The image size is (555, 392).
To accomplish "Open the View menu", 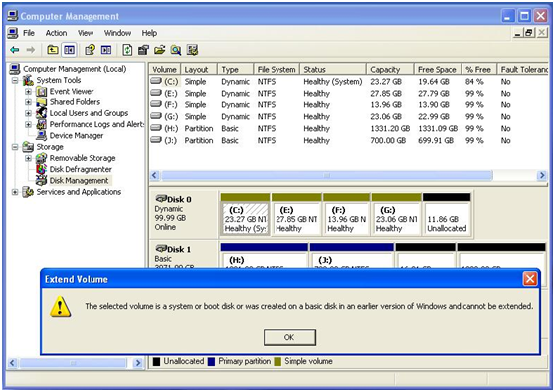I will pos(86,33).
